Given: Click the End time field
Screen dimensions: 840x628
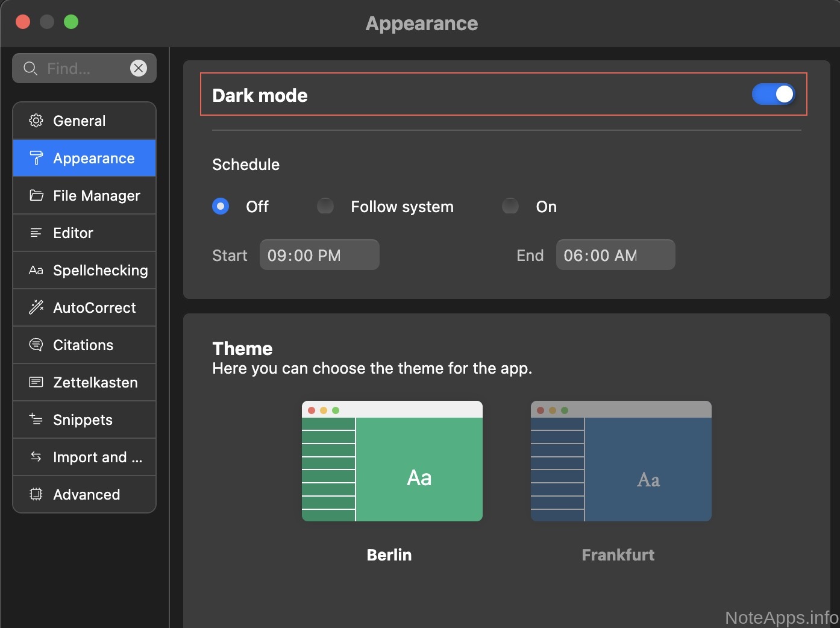Looking at the screenshot, I should (x=615, y=255).
